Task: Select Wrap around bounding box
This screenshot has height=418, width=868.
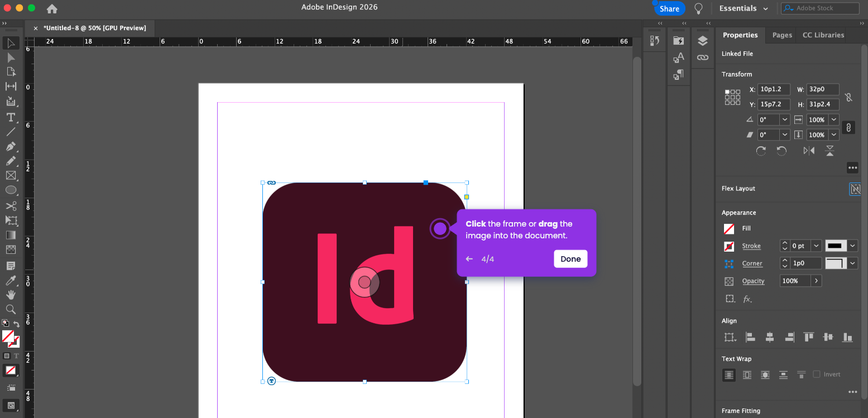Action: coord(747,375)
